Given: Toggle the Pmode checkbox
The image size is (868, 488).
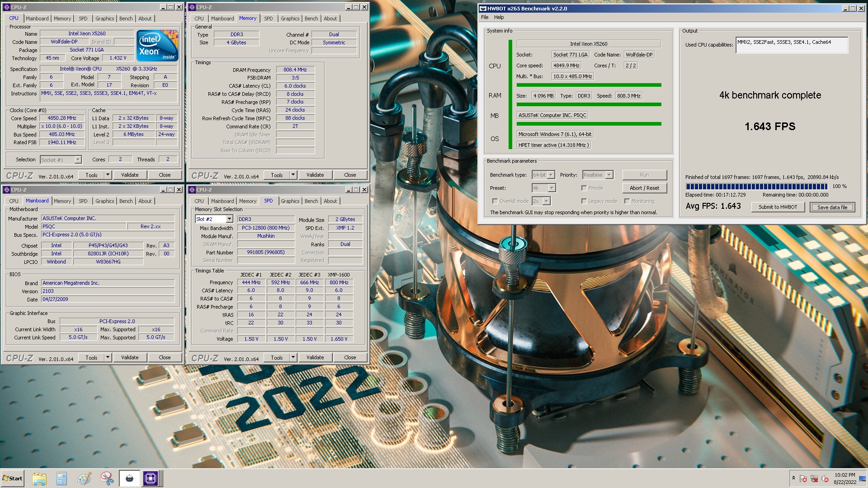Looking at the screenshot, I should 584,188.
